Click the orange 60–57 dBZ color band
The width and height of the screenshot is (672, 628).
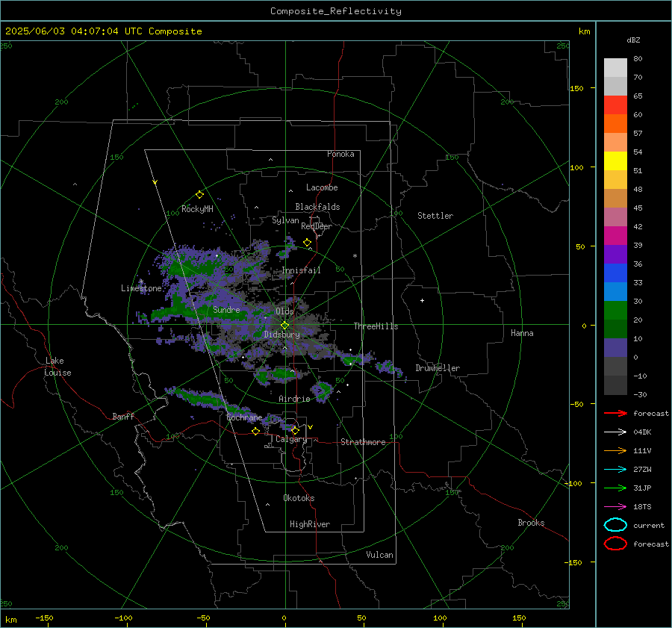pos(615,124)
